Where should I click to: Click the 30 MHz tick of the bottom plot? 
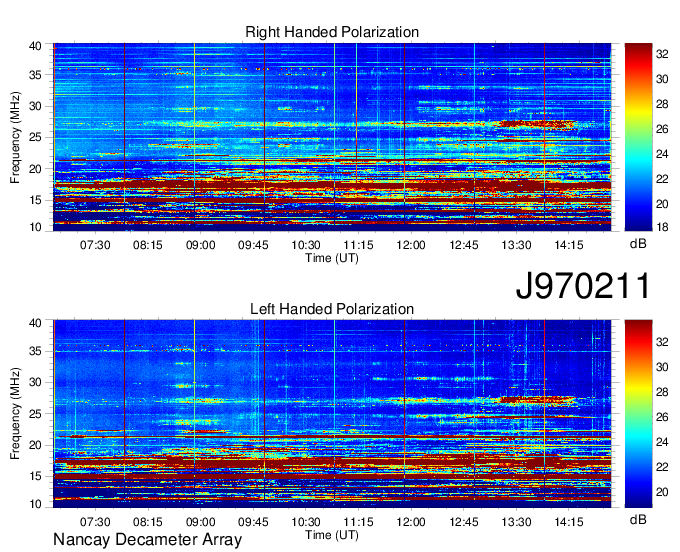tap(35, 382)
